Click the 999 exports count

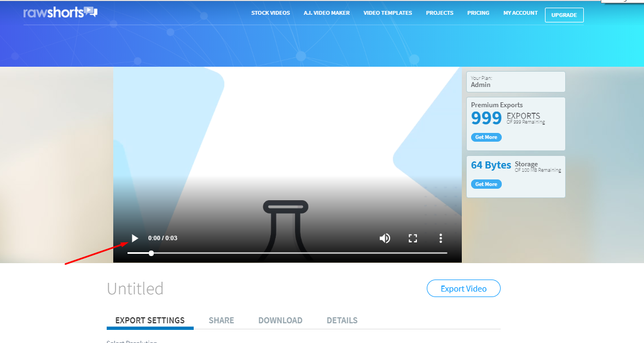pyautogui.click(x=486, y=118)
